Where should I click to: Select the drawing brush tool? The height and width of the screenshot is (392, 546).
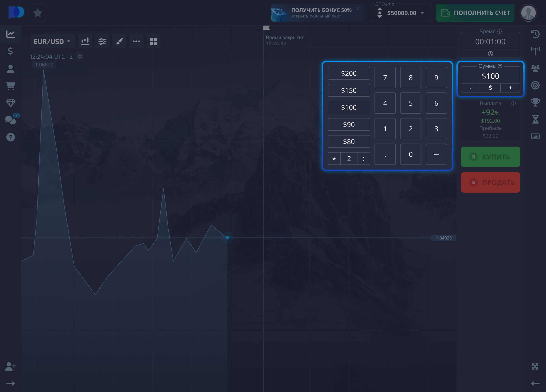119,41
